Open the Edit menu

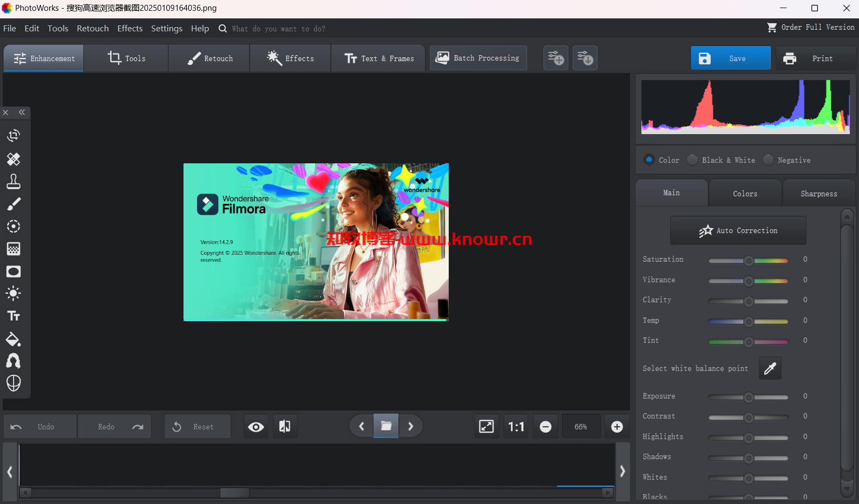click(32, 28)
